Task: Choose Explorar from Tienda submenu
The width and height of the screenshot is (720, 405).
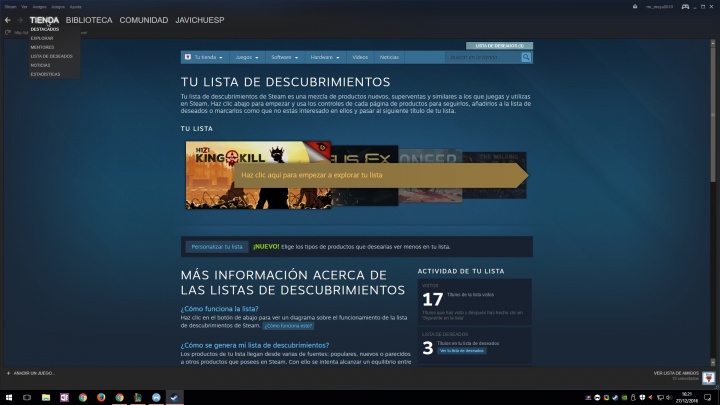Action: click(42, 38)
